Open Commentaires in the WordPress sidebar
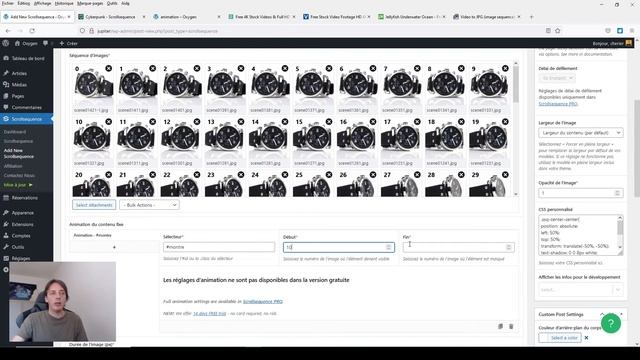The height and width of the screenshot is (360, 640). [x=27, y=107]
